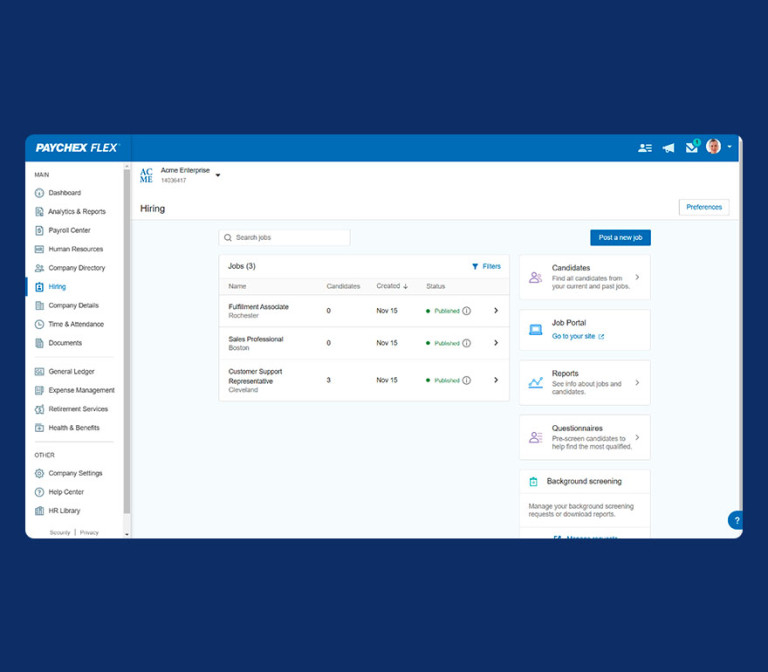Click the Reports chart icon
This screenshot has width=768, height=672.
click(535, 383)
